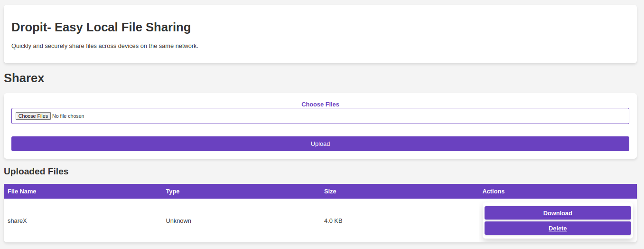644x249 pixels.
Task: Click the Sharex heading
Action: pos(24,78)
